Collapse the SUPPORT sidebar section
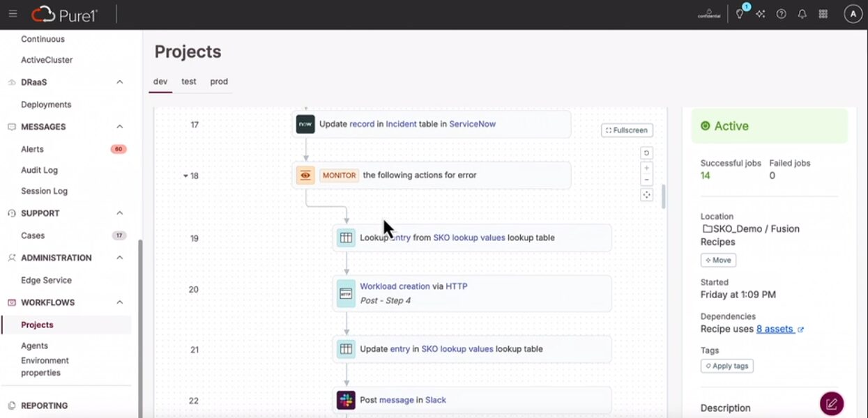The width and height of the screenshot is (868, 418). pos(119,213)
